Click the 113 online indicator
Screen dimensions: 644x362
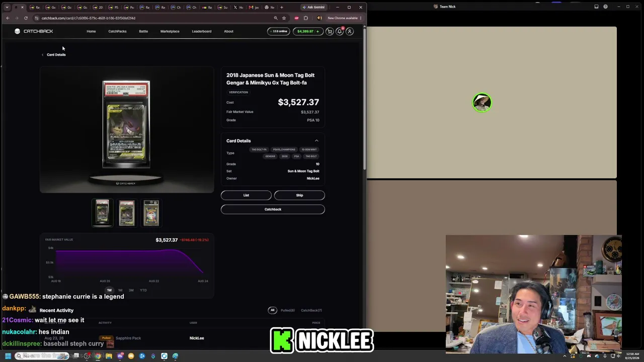[x=278, y=31]
